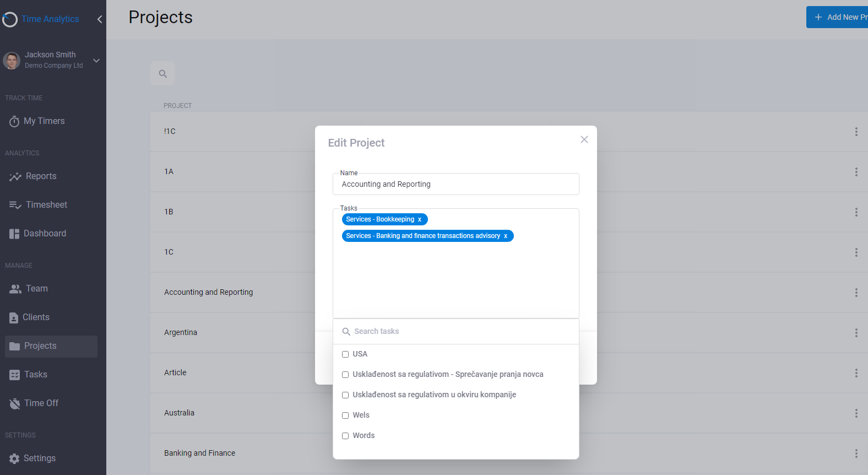Click the Tasks list icon in the sidebar
Image resolution: width=868 pixels, height=475 pixels.
click(14, 375)
